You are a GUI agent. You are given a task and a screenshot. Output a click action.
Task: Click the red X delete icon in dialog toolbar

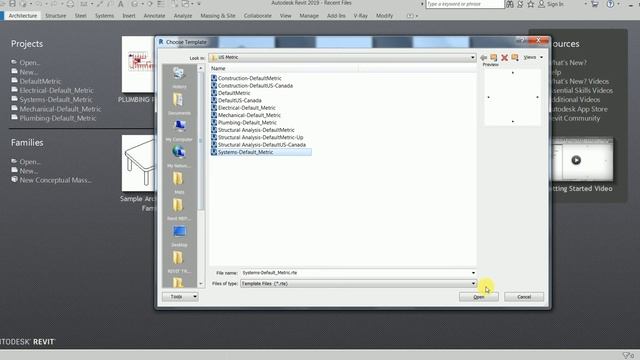(504, 58)
